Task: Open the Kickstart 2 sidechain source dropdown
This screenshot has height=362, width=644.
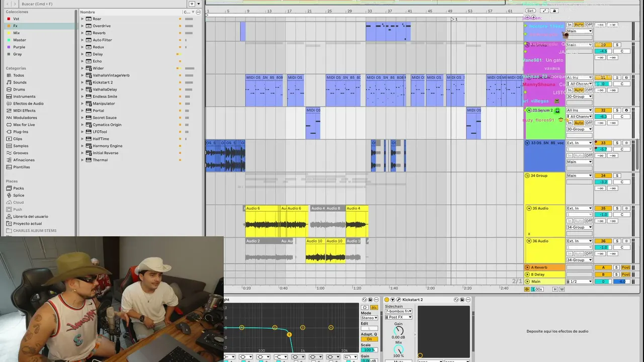Action: click(398, 311)
